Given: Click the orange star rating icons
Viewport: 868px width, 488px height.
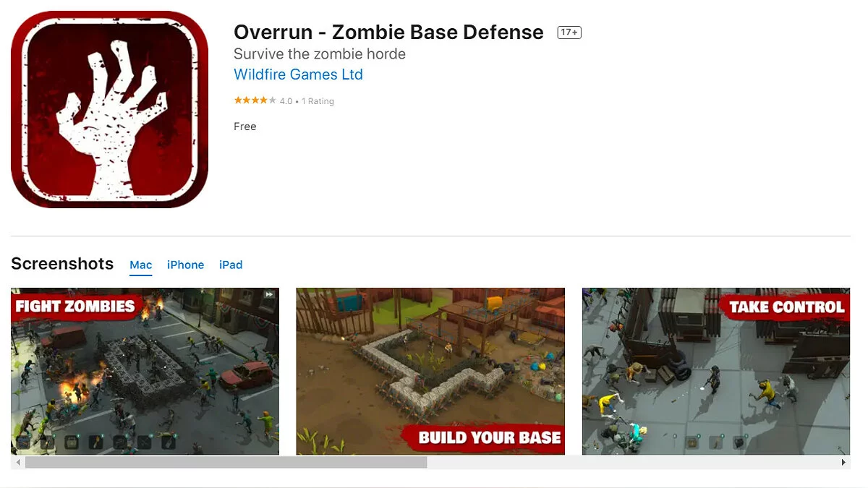Looking at the screenshot, I should (255, 100).
